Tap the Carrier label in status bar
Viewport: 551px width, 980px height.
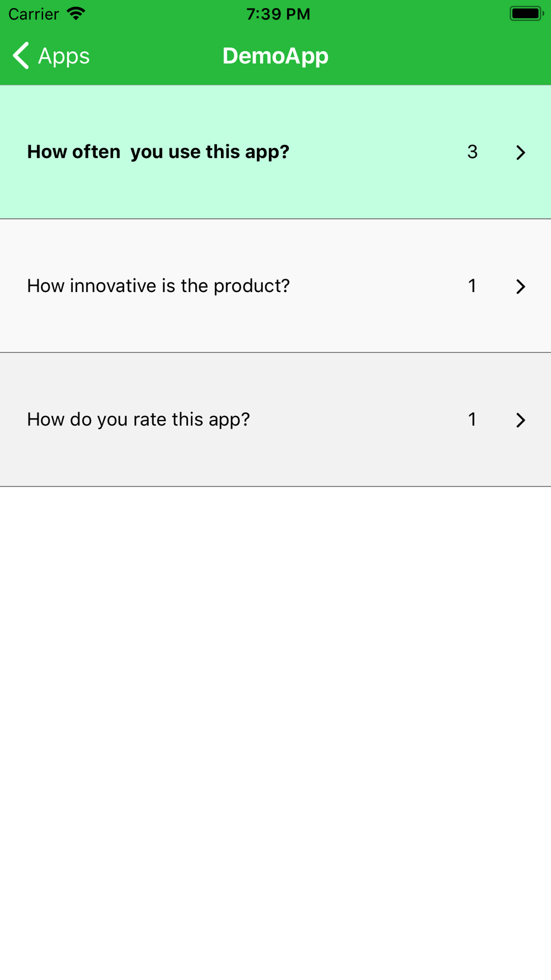pyautogui.click(x=34, y=14)
